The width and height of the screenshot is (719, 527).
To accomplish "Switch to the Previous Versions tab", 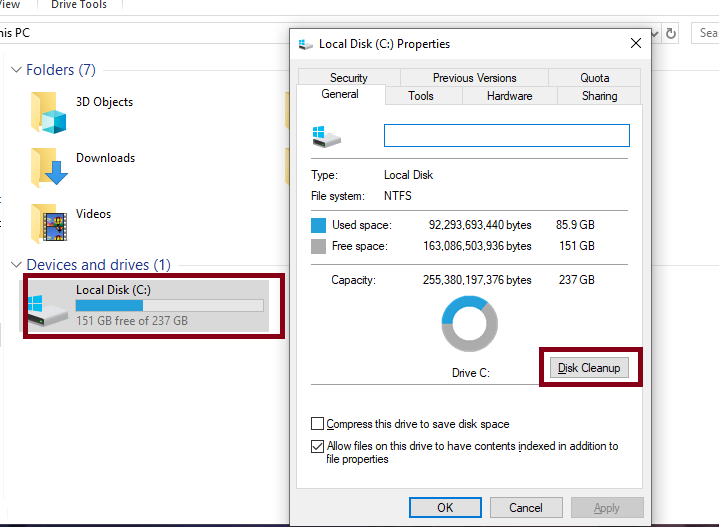I will 474,78.
